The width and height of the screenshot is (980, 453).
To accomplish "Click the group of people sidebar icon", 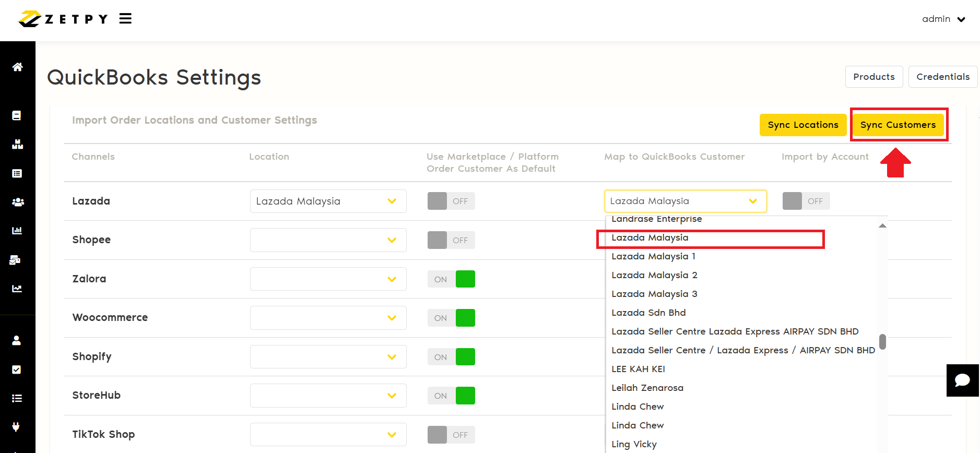I will tap(17, 202).
